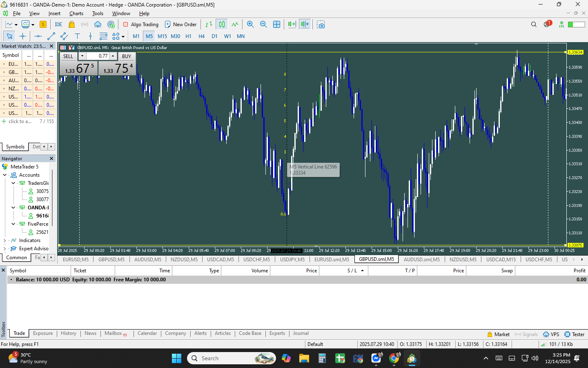This screenshot has width=588, height=368.
Task: Click the Tester button in the status bar
Action: (x=574, y=334)
